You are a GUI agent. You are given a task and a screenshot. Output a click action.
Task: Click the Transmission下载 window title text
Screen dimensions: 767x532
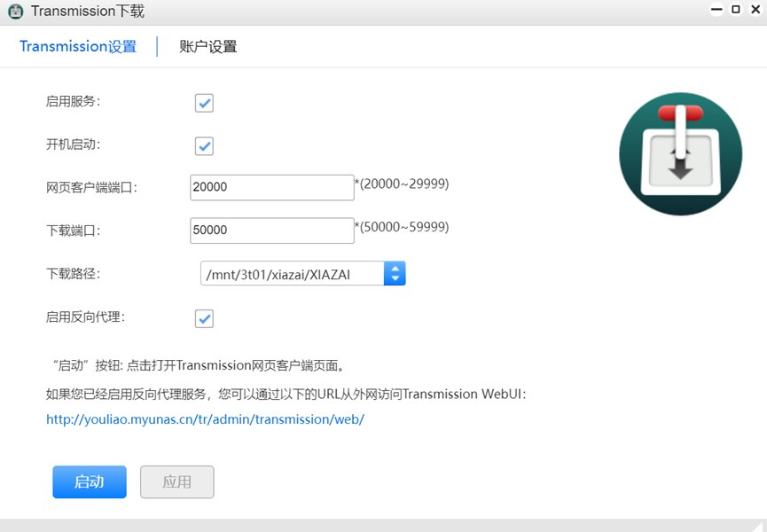tap(87, 12)
